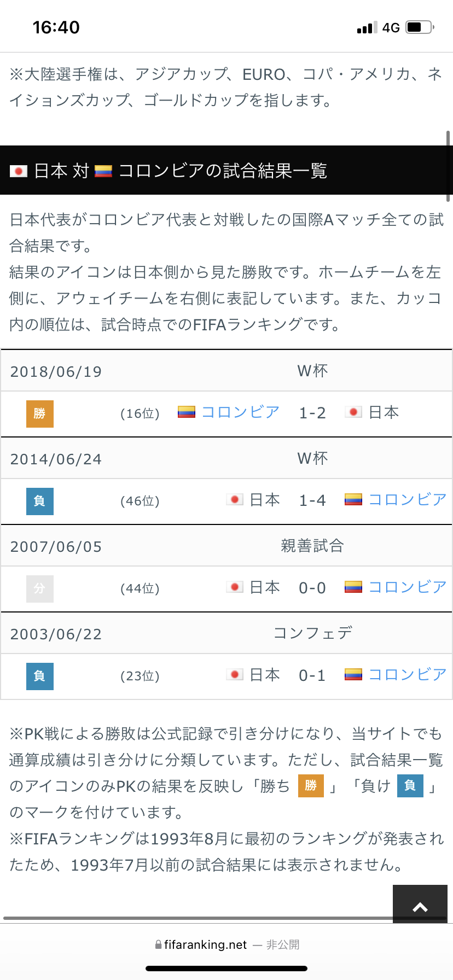Tap the fifaranking.net address bar
Image resolution: width=453 pixels, height=980 pixels.
click(226, 944)
